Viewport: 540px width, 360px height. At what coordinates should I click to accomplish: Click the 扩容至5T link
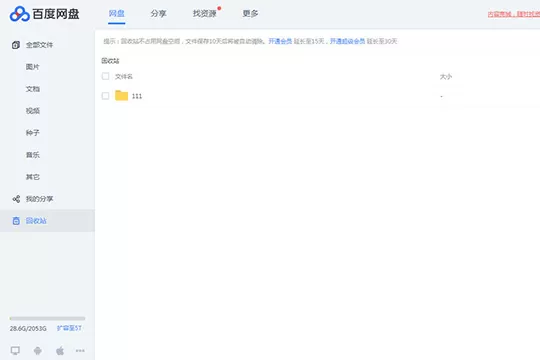pyautogui.click(x=69, y=328)
